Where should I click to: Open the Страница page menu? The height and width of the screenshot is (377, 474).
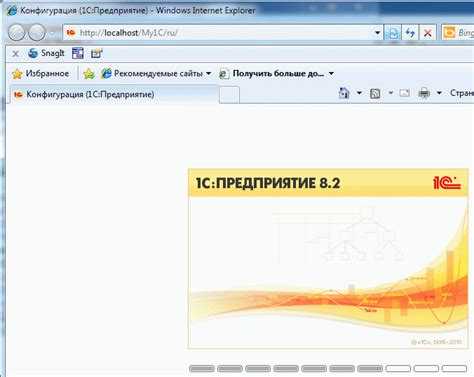coord(462,93)
